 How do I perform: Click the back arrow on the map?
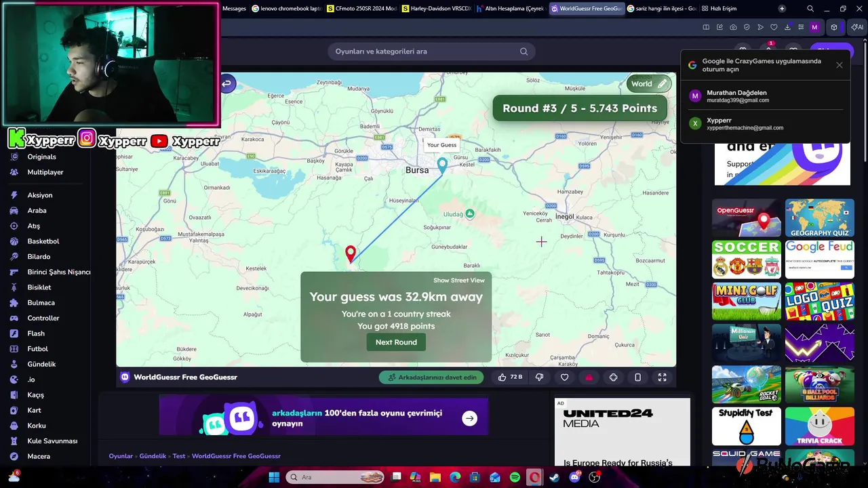(x=227, y=84)
